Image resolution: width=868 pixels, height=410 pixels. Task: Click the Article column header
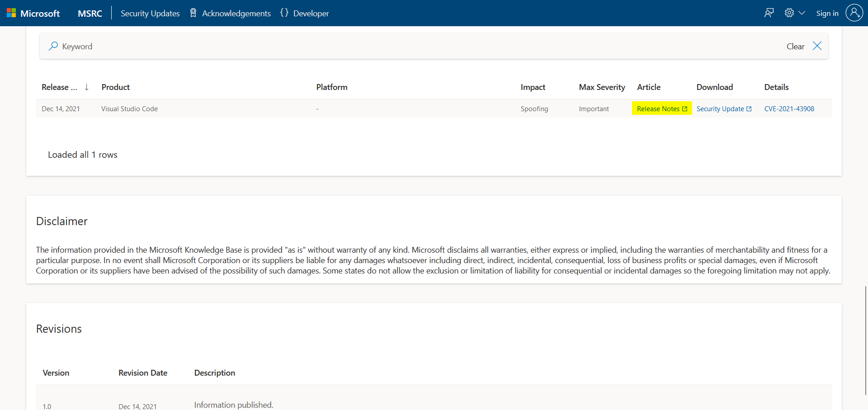(x=649, y=87)
